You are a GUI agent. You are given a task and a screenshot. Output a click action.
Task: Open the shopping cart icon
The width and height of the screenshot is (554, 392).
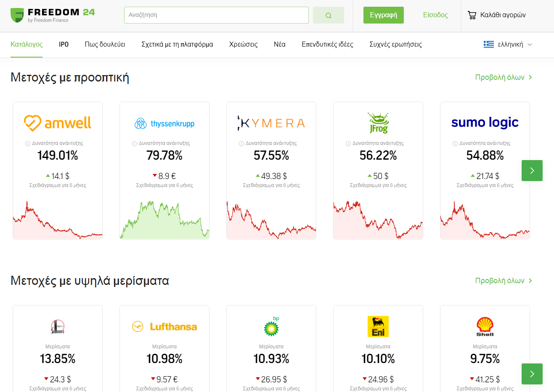[x=472, y=15]
